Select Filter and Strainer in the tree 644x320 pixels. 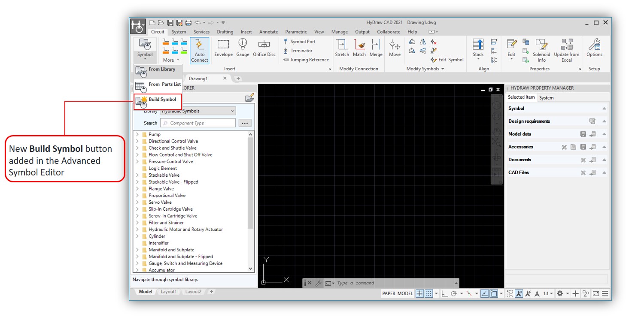coord(166,223)
